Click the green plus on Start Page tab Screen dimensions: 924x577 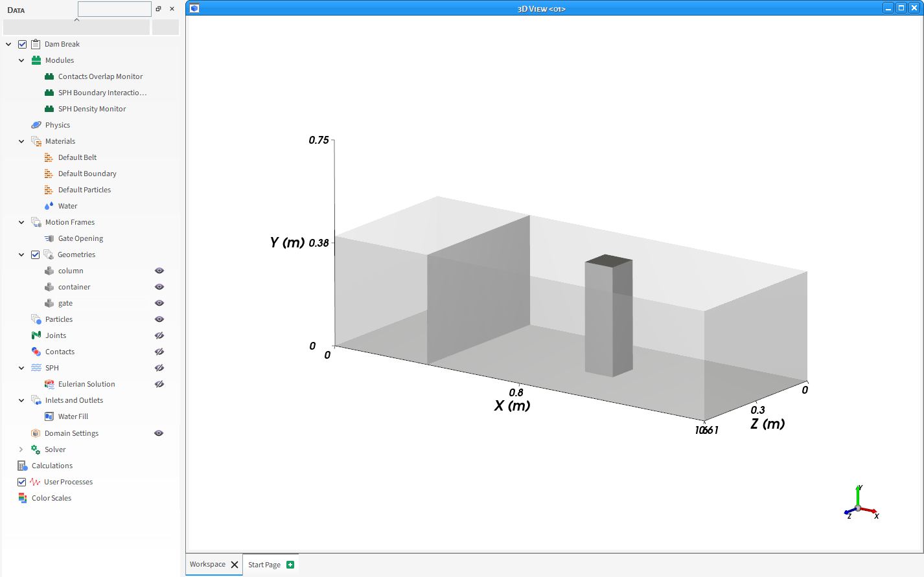click(x=290, y=565)
